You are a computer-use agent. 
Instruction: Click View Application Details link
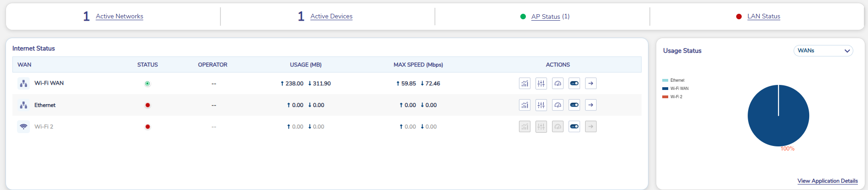[827, 181]
